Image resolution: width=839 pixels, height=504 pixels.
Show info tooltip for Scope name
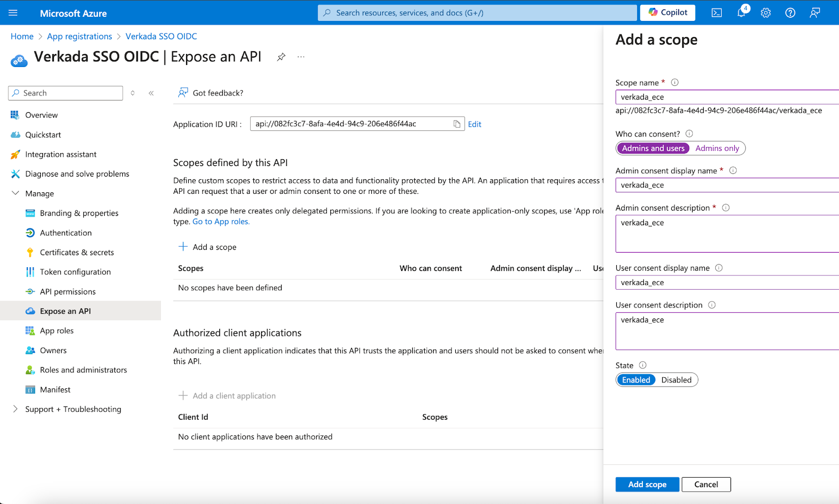(x=675, y=82)
